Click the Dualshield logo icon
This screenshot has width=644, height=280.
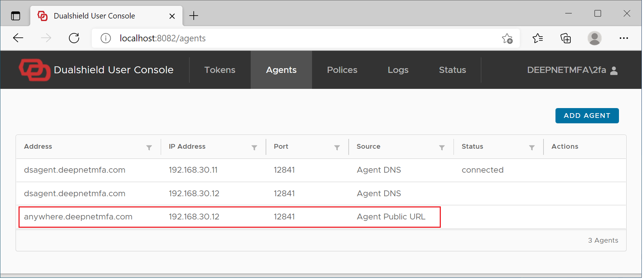pos(34,70)
